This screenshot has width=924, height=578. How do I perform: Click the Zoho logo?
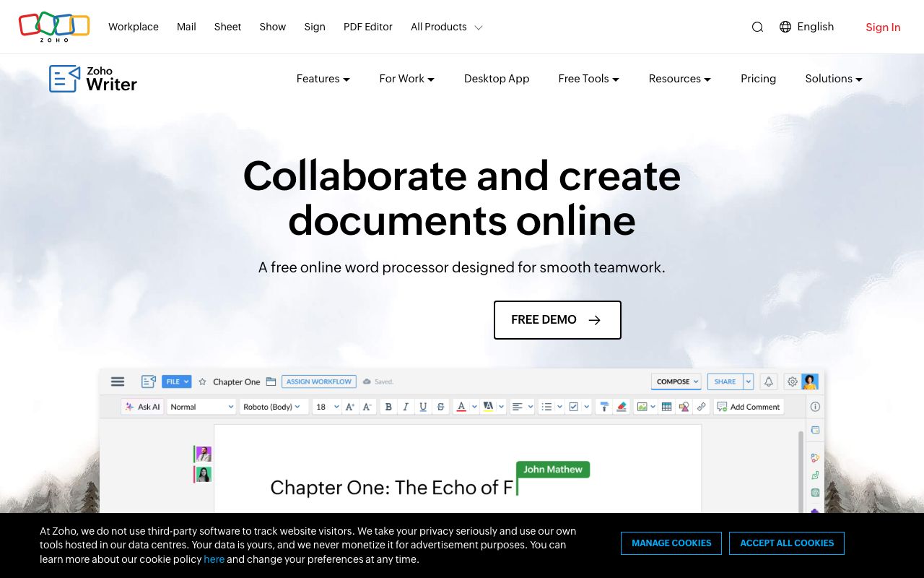coord(54,27)
